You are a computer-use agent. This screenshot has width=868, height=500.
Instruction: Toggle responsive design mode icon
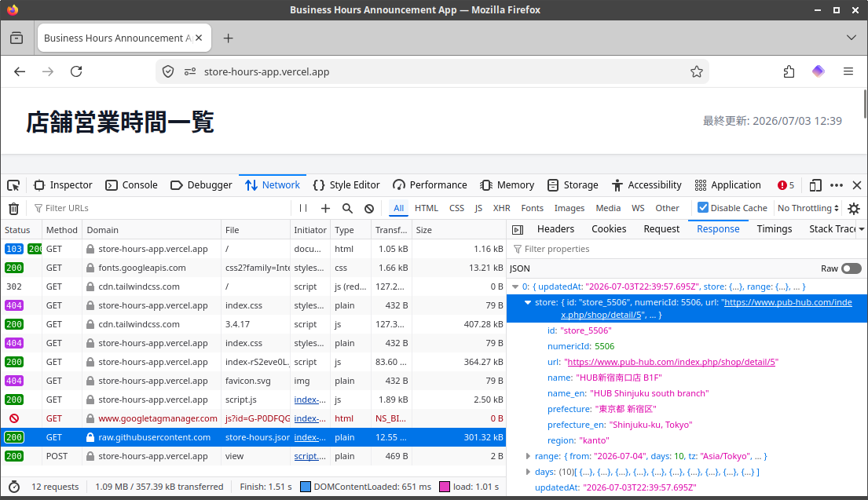tap(815, 185)
